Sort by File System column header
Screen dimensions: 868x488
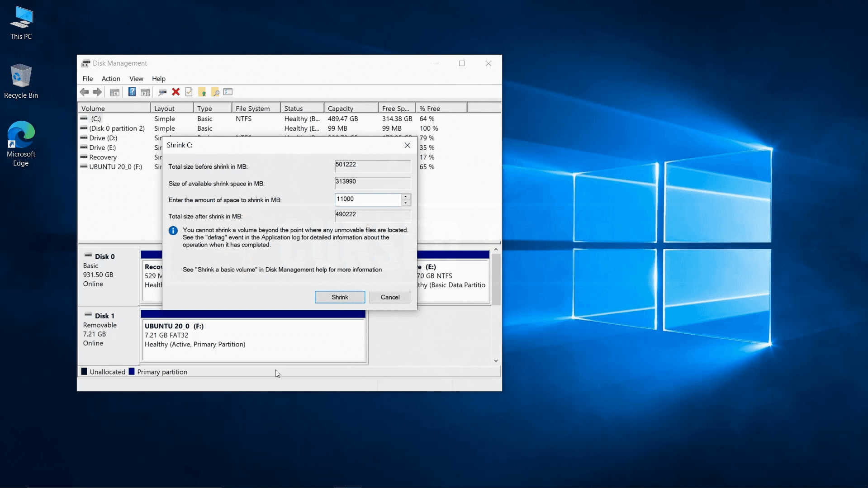tap(256, 109)
